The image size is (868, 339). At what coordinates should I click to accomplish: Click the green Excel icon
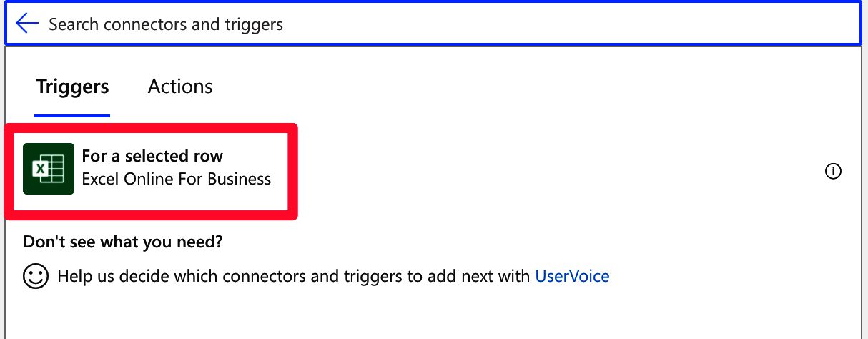pos(49,169)
